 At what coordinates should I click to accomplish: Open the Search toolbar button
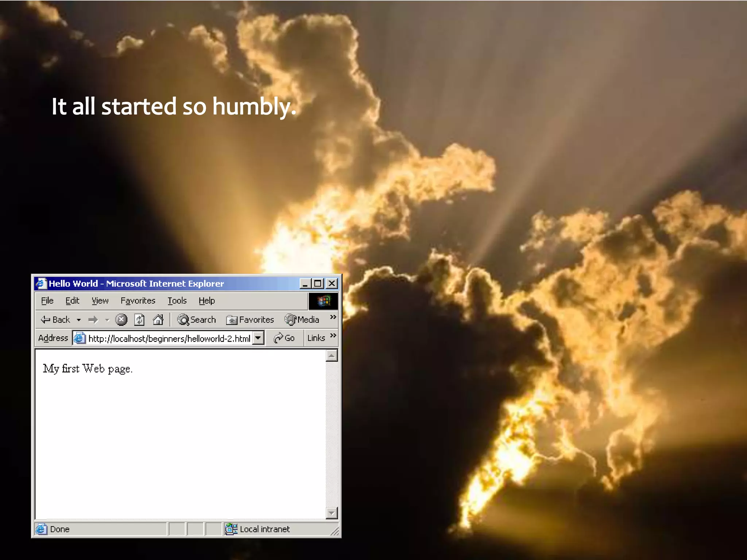[197, 320]
